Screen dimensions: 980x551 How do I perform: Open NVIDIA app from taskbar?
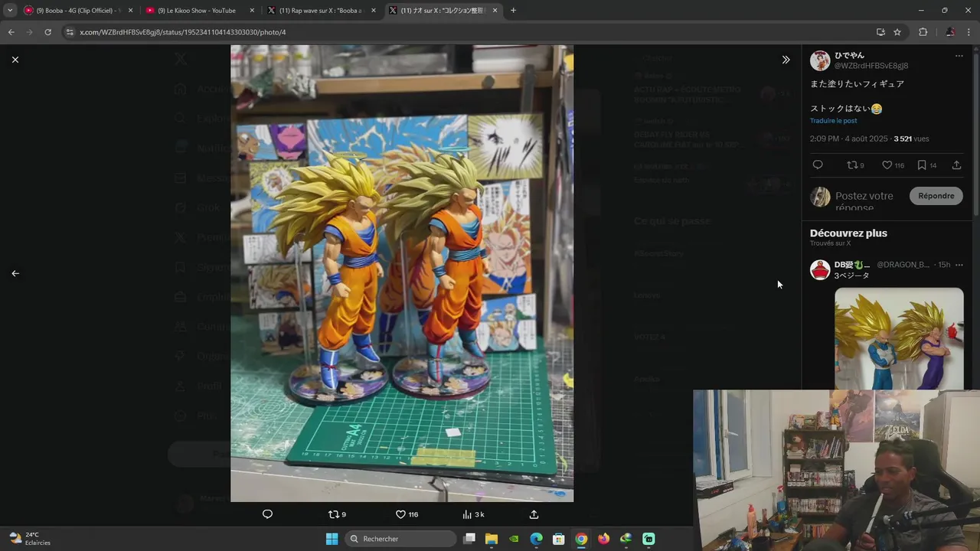tap(514, 539)
